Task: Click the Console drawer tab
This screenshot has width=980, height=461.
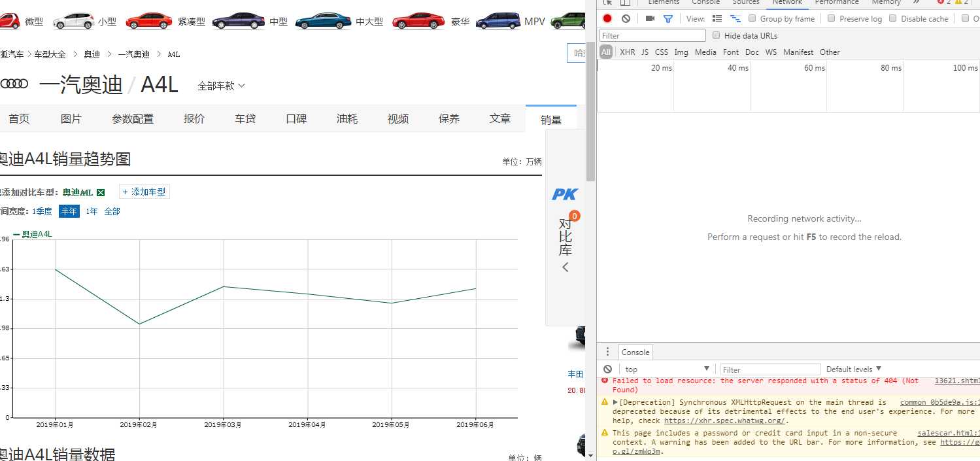Action: point(635,352)
